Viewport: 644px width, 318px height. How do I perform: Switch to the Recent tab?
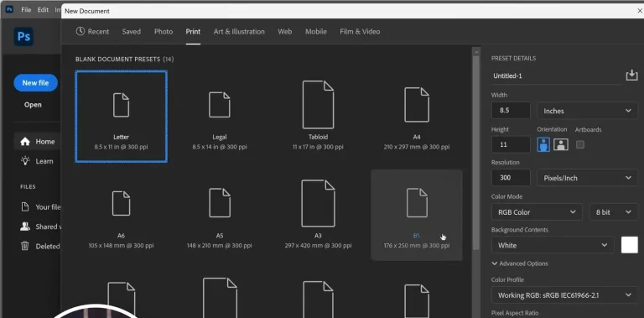pos(92,31)
